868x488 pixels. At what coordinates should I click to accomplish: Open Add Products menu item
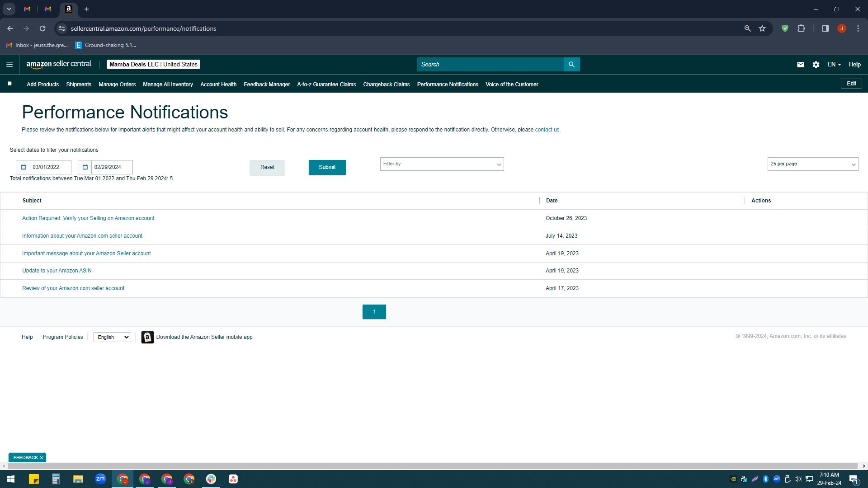point(43,84)
